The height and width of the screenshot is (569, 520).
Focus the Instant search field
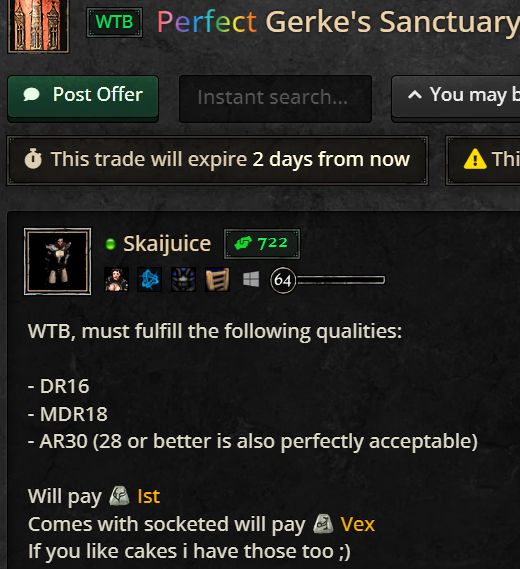coord(275,97)
